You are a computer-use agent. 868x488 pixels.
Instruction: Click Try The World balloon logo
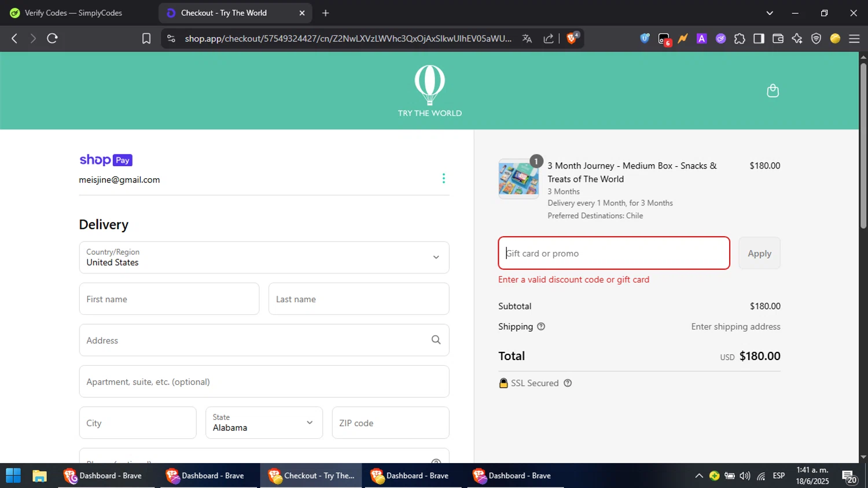tap(429, 90)
